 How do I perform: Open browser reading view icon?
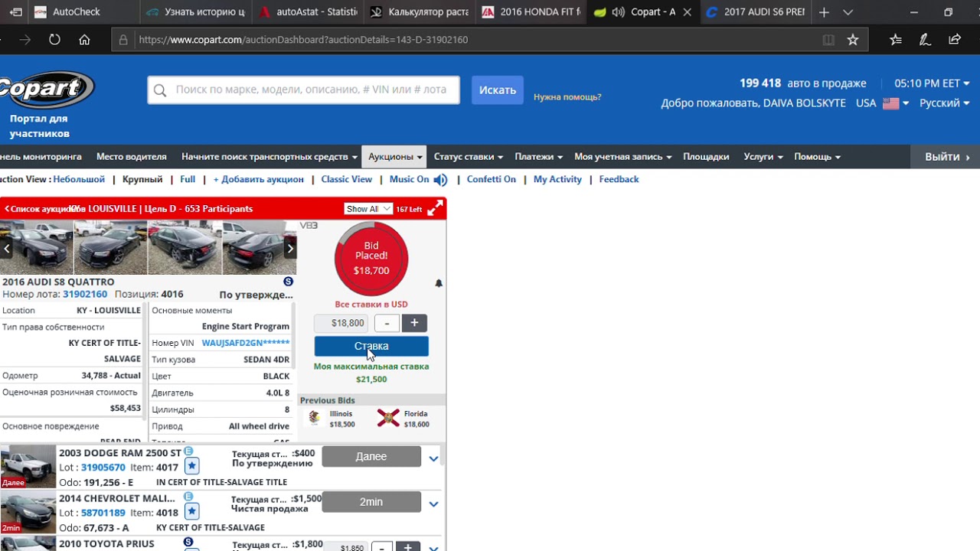click(x=828, y=40)
